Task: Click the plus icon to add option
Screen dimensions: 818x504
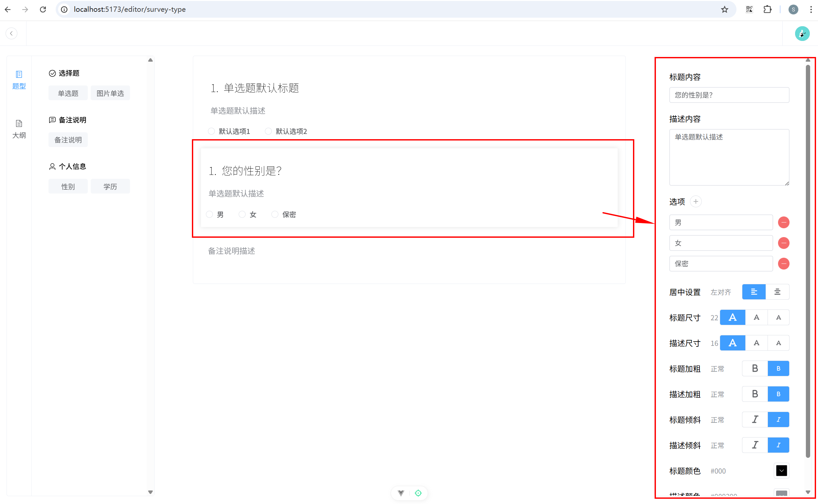Action: click(x=696, y=201)
